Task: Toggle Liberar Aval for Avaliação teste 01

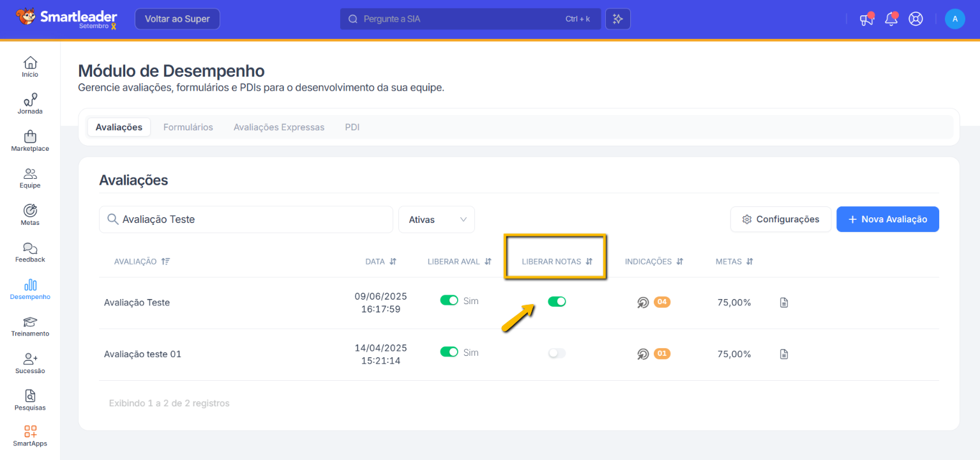Action: coord(449,352)
